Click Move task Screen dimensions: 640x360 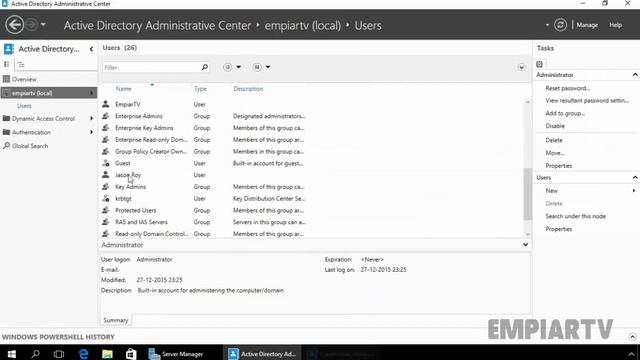[x=555, y=153]
